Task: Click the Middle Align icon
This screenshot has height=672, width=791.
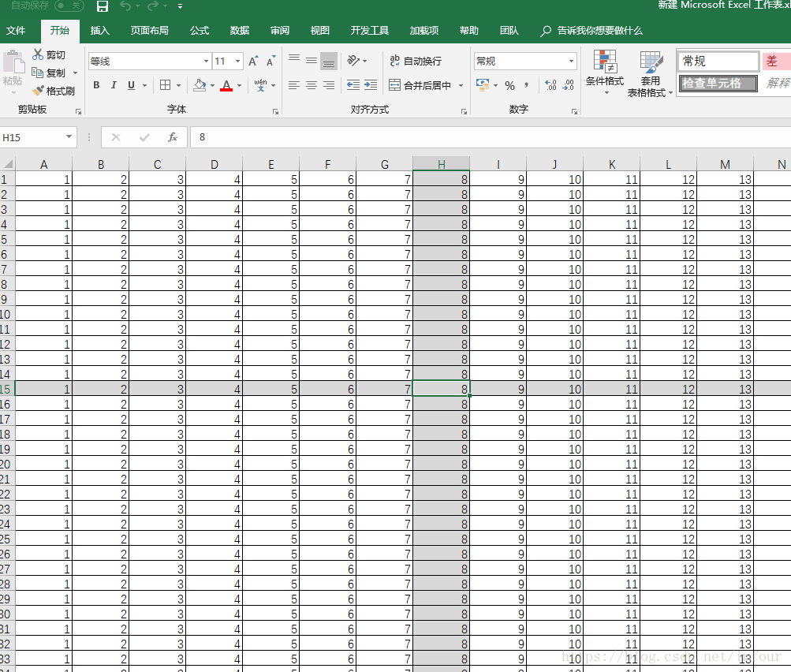Action: point(312,61)
